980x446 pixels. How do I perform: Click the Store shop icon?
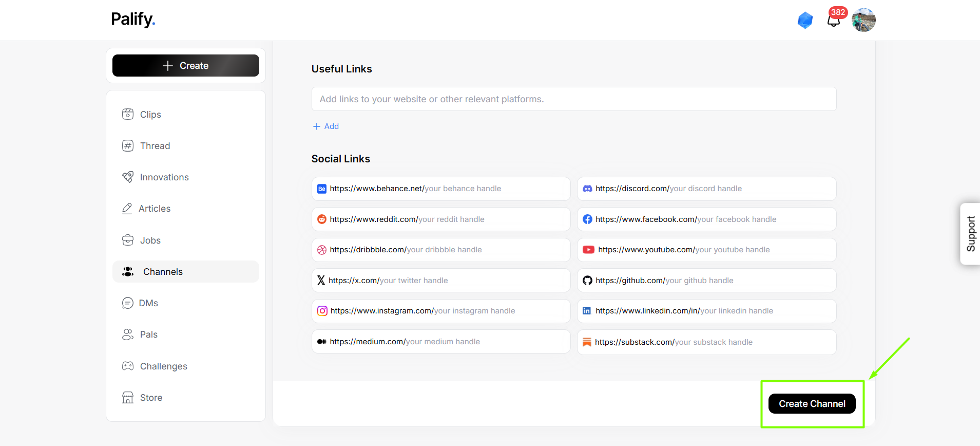point(128,397)
